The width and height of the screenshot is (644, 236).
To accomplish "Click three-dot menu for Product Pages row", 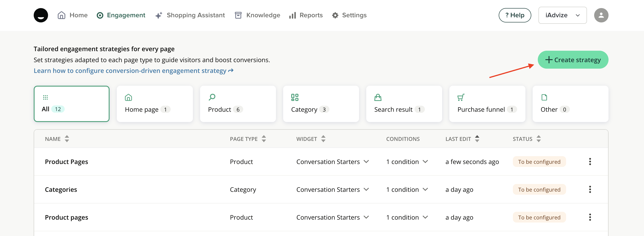I will [590, 162].
